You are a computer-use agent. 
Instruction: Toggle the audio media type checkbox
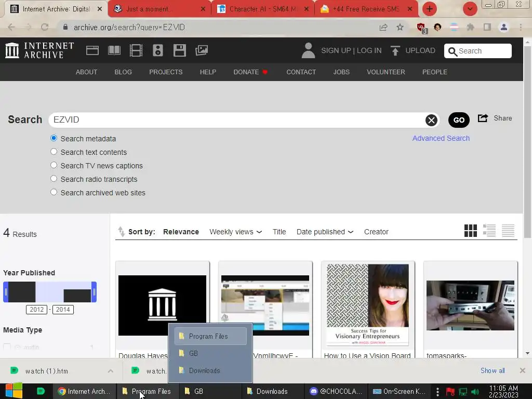tap(7, 347)
